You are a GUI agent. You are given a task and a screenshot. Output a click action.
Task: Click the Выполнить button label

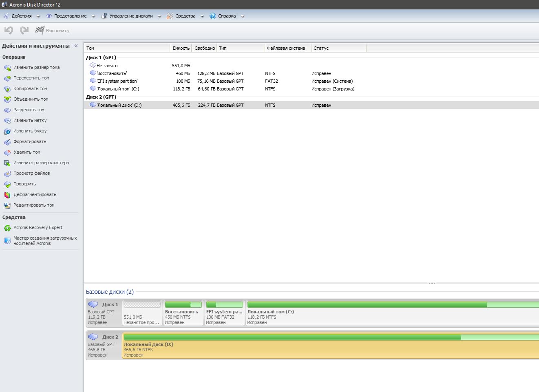57,31
